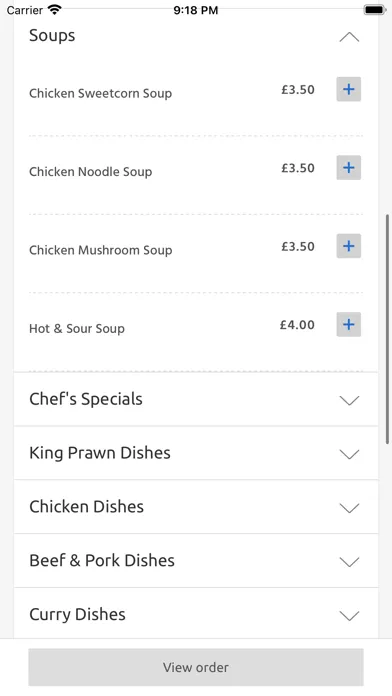Viewport: 392px width, 696px height.
Task: Select the Hot & Sour Soup item name
Action: pos(77,328)
